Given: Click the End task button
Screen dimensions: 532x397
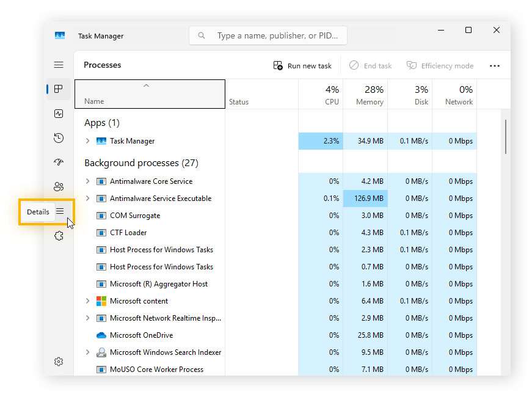Looking at the screenshot, I should pyautogui.click(x=370, y=65).
